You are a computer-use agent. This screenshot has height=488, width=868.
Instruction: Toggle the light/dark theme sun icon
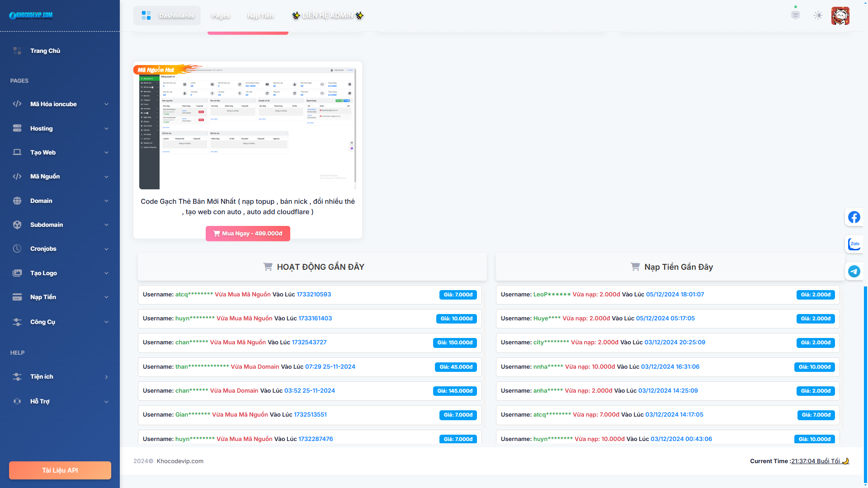818,15
